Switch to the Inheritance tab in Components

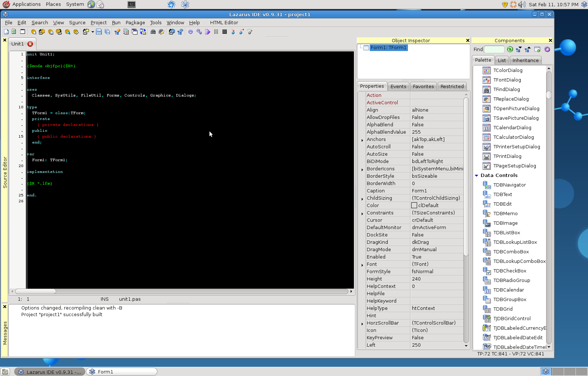click(526, 60)
